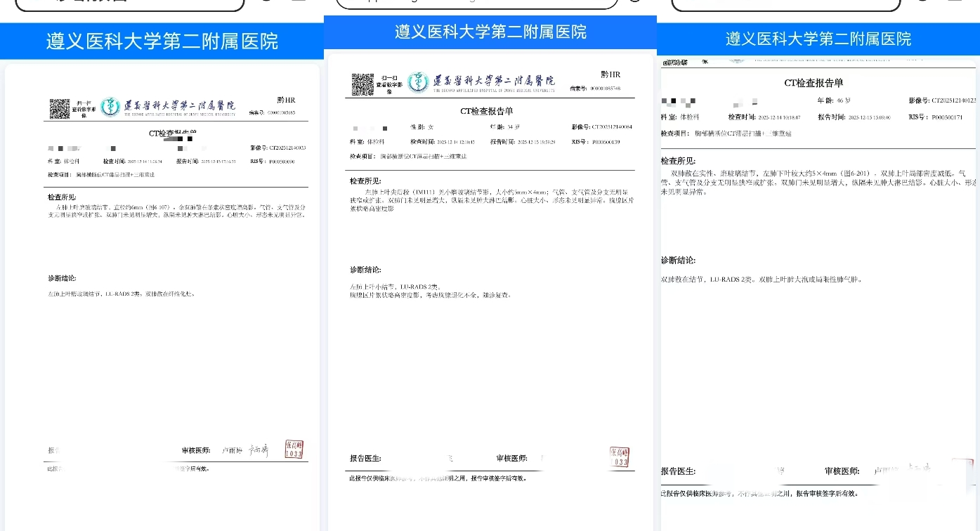980x531 pixels.
Task: Click the 诊断结论 heading on the middle report
Action: coord(365,270)
